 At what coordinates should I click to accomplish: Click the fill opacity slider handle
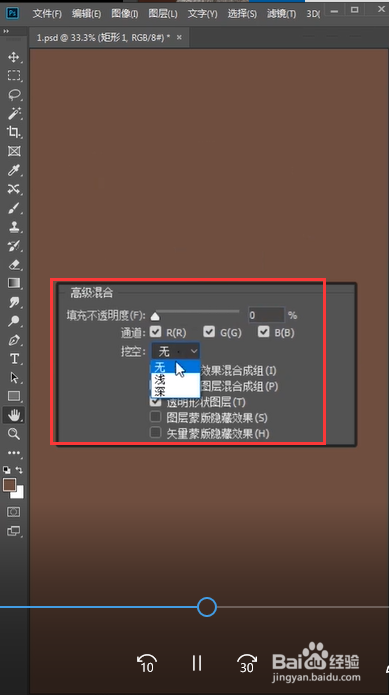point(155,316)
